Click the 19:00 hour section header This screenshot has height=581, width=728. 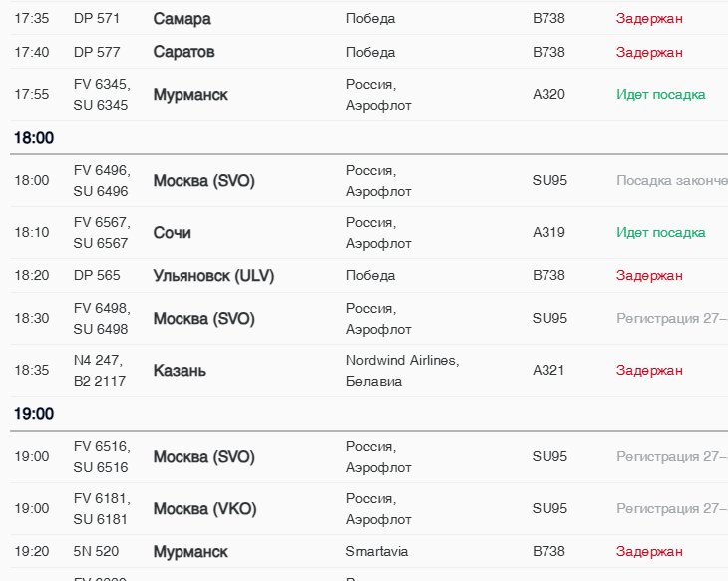34,414
